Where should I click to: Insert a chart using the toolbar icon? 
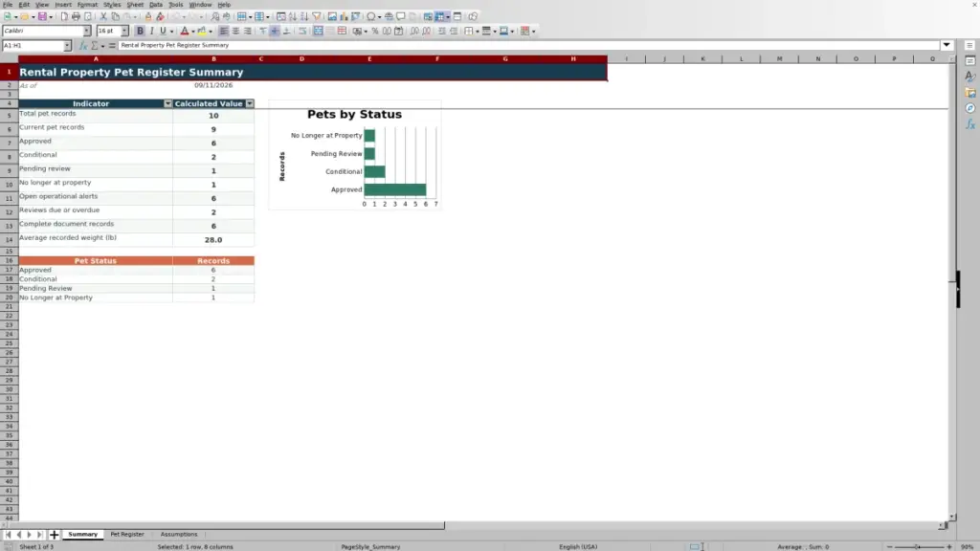coord(344,16)
